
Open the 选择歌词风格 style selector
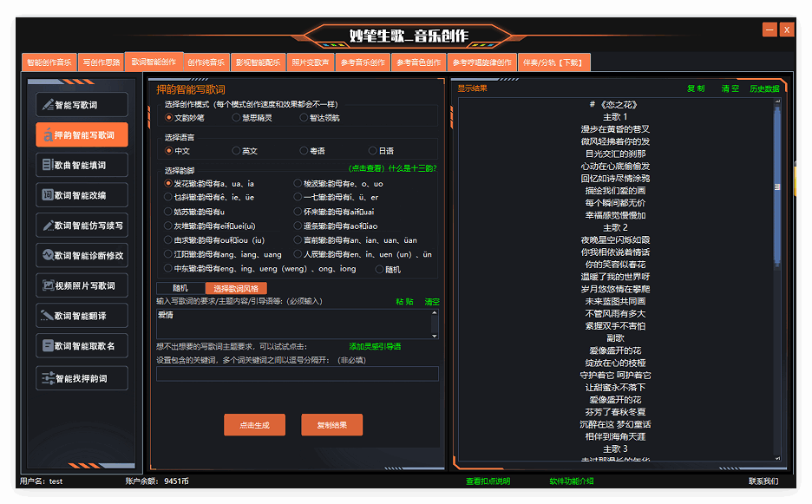236,289
